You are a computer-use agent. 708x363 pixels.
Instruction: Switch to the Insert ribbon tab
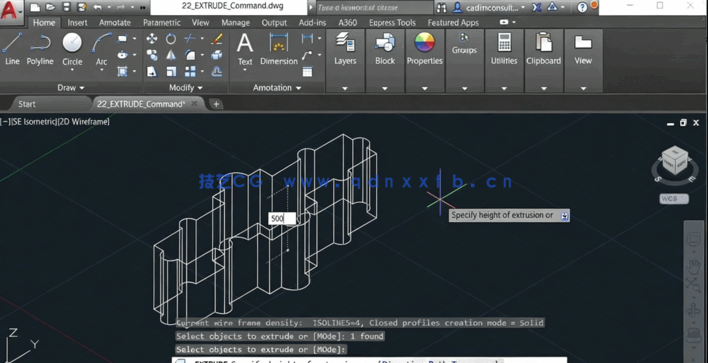(78, 23)
